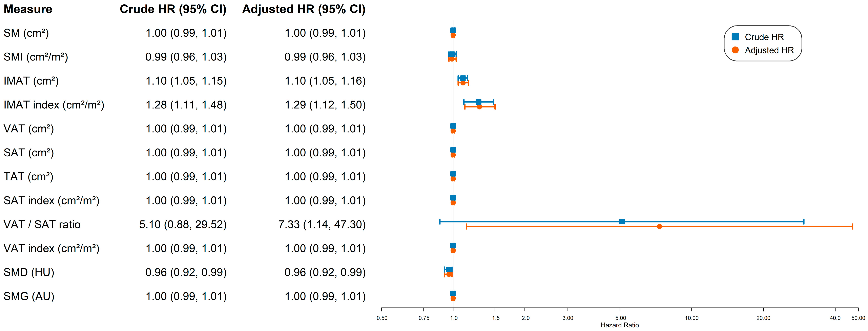Pick the orange circle marker in SMD (HU) row

[449, 274]
